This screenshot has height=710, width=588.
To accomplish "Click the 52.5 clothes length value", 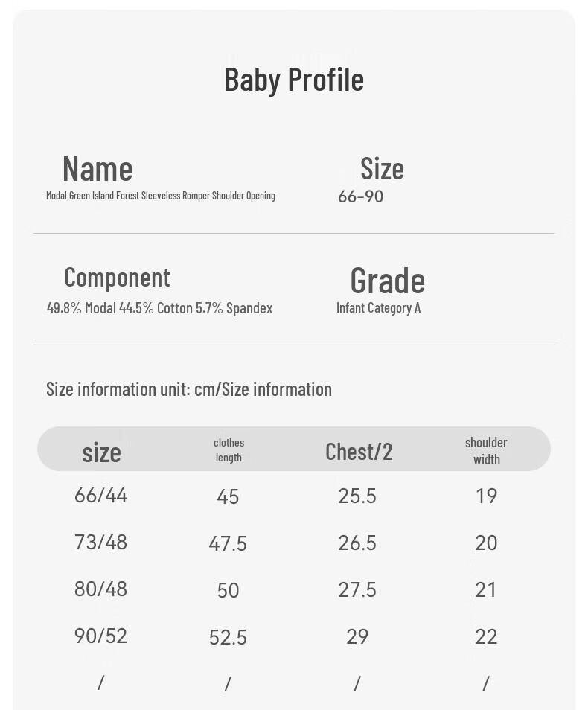I will [x=228, y=638].
